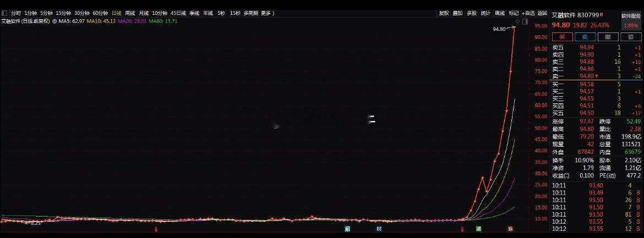Click the 卖二 price 94.86
The width and height of the screenshot is (644, 238).
pos(587,69)
